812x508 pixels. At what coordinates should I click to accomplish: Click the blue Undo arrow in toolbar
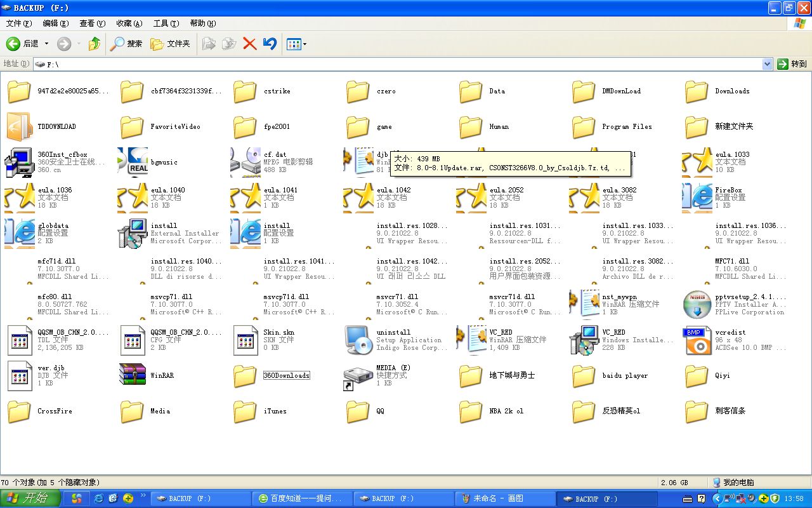(270, 44)
